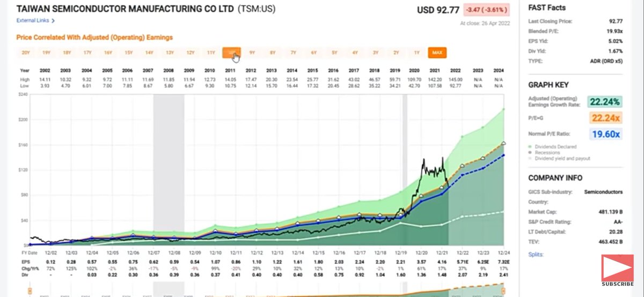Show the 1Y time range
The height and width of the screenshot is (297, 644).
[x=416, y=53]
